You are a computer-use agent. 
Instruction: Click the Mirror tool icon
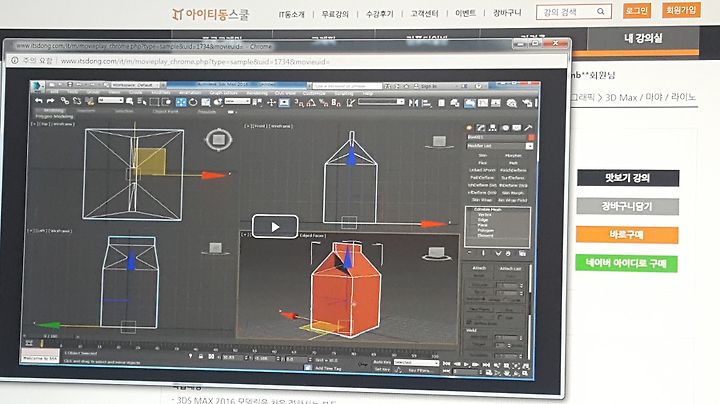click(x=413, y=103)
